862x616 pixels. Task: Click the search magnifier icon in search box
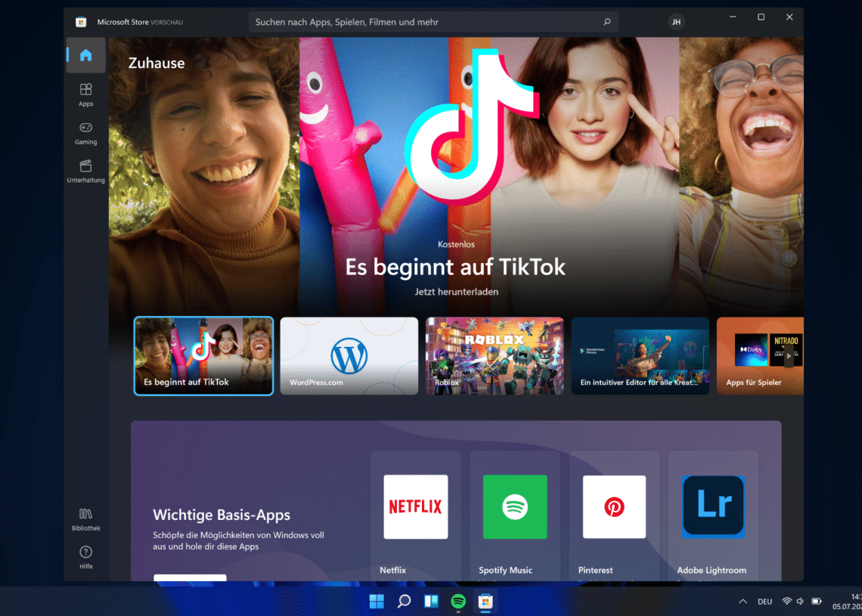[x=607, y=22]
